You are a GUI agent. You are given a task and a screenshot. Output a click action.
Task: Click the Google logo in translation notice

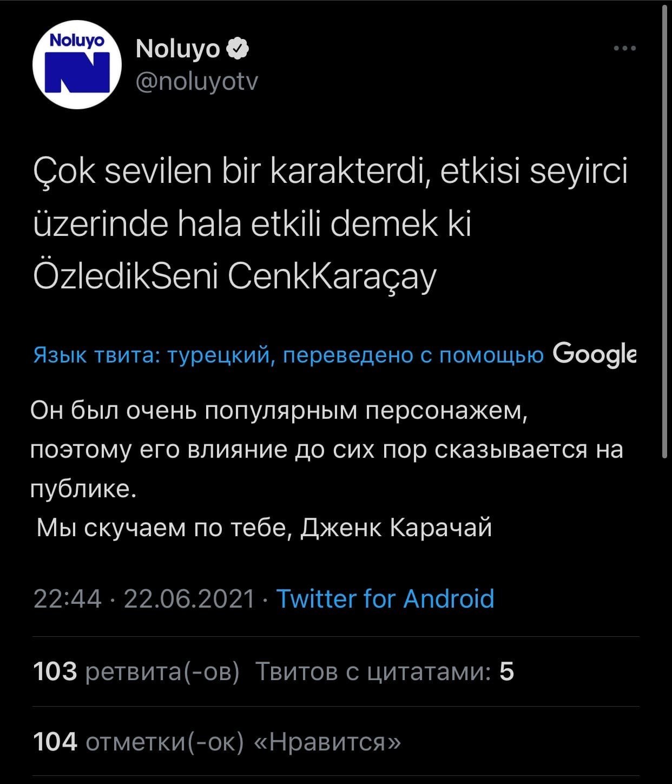(594, 355)
